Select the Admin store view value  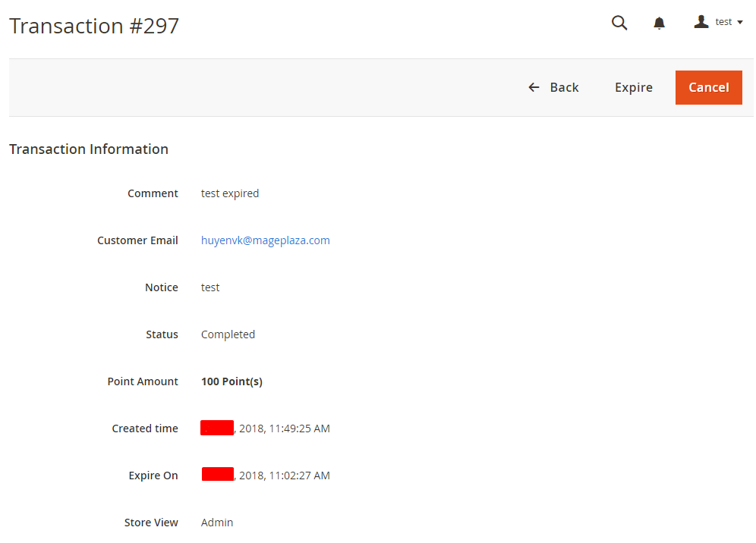point(217,523)
